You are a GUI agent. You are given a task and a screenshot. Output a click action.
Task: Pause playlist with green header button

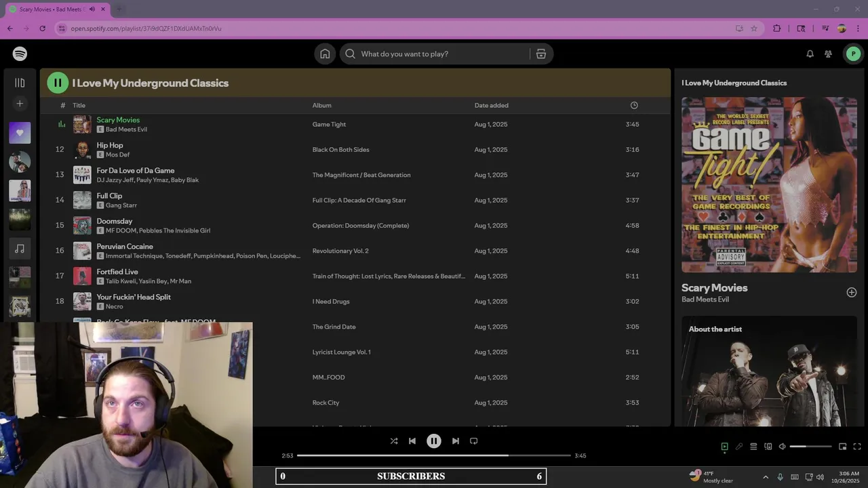point(58,83)
